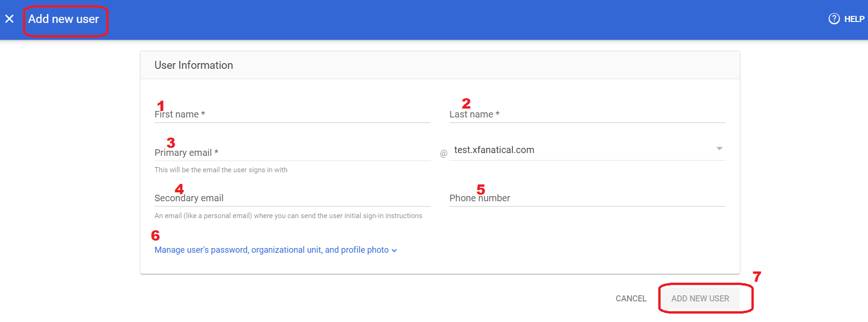The width and height of the screenshot is (868, 322).
Task: Open the test.xfanatical.com domain dropdown
Action: (720, 149)
